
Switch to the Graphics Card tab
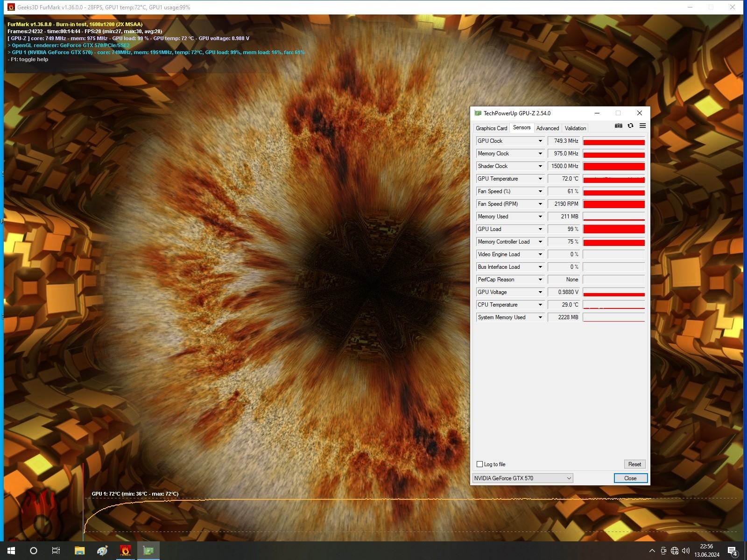coord(491,128)
